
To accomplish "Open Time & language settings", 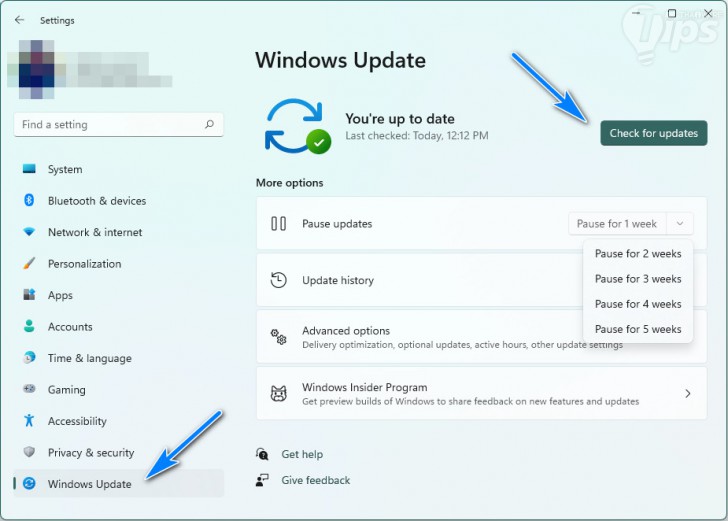I will pyautogui.click(x=118, y=358).
